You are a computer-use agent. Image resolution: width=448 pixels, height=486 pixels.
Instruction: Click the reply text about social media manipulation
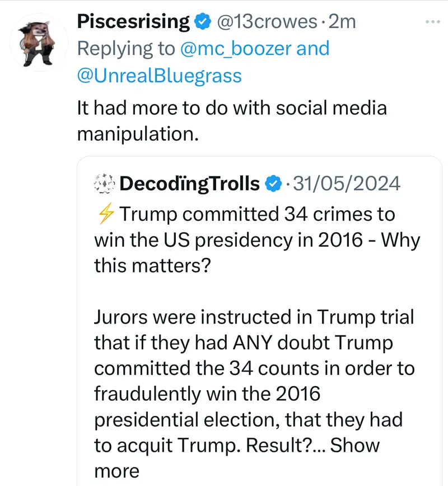tap(231, 120)
